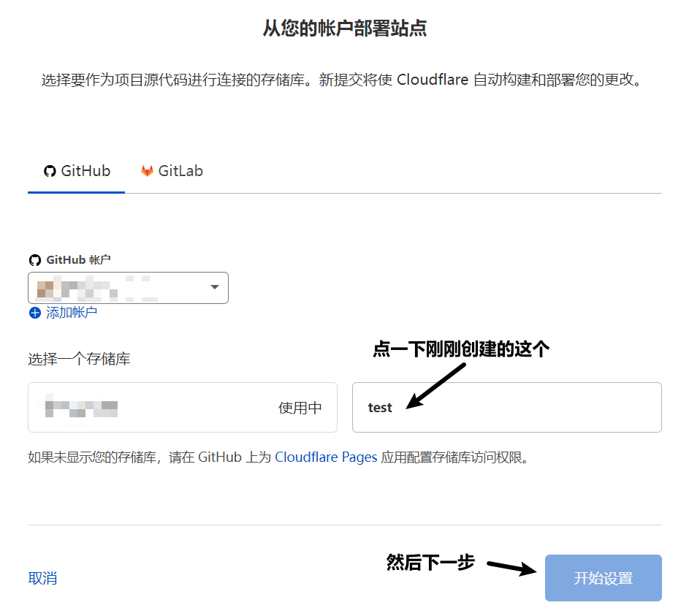Screen dimensions: 700x616
Task: Click the orange GitLab fox icon
Action: click(145, 170)
